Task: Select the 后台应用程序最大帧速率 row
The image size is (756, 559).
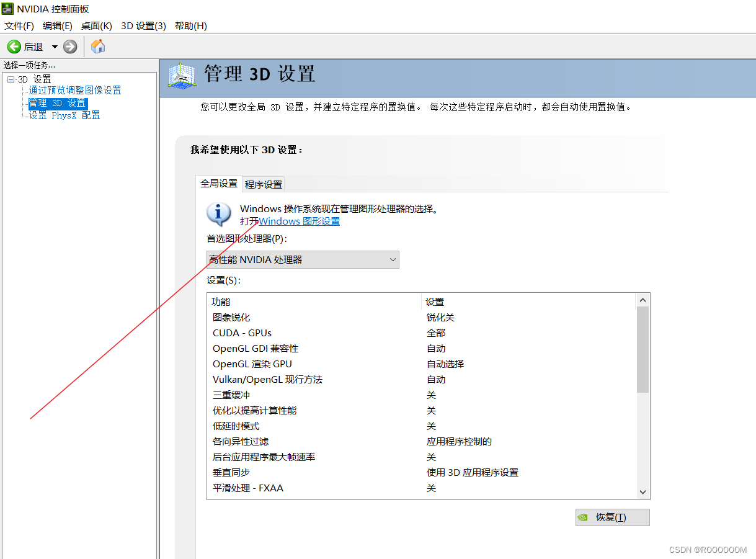Action: [x=422, y=457]
